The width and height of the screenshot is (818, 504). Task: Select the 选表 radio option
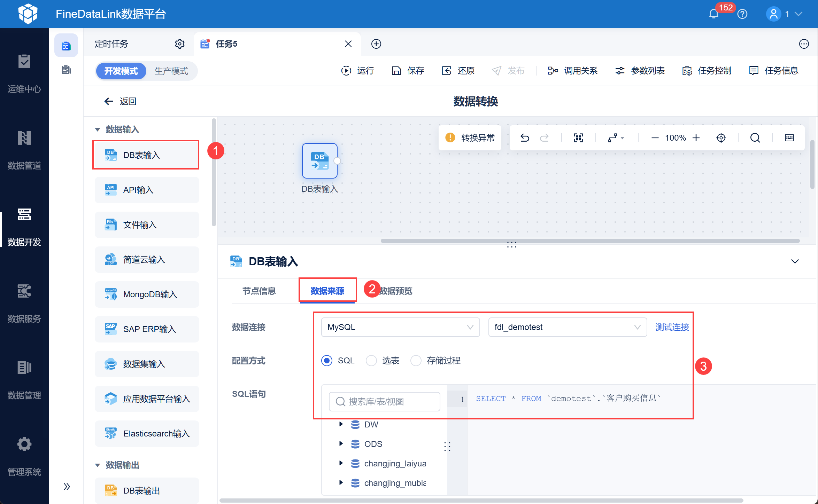(371, 361)
